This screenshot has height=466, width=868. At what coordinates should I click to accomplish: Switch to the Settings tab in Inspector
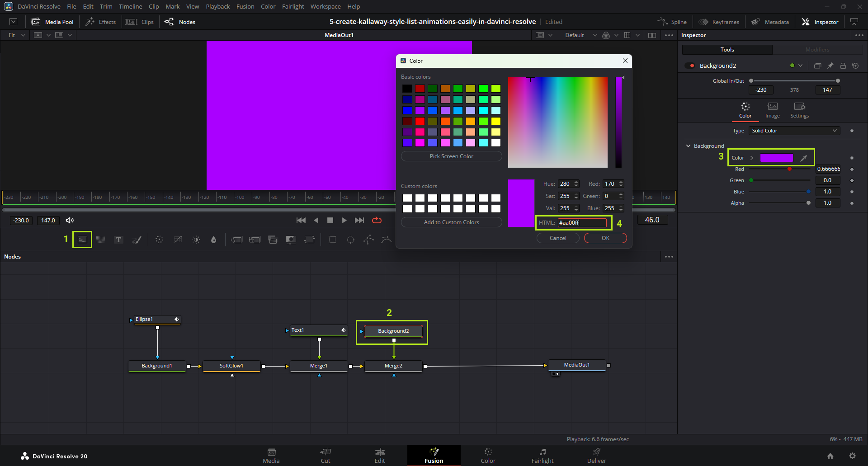pos(799,110)
